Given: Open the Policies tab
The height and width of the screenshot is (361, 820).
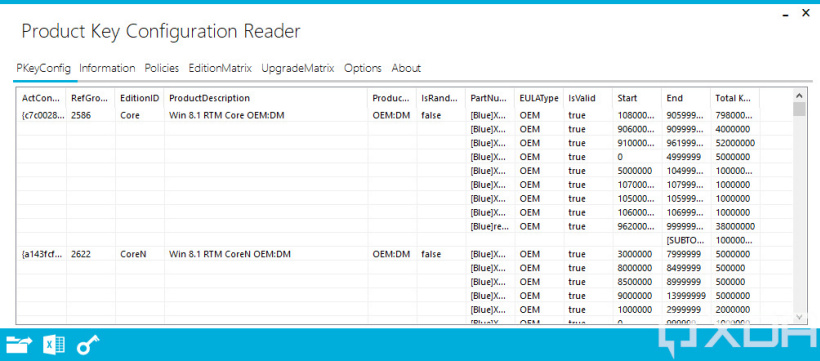Looking at the screenshot, I should pos(162,68).
